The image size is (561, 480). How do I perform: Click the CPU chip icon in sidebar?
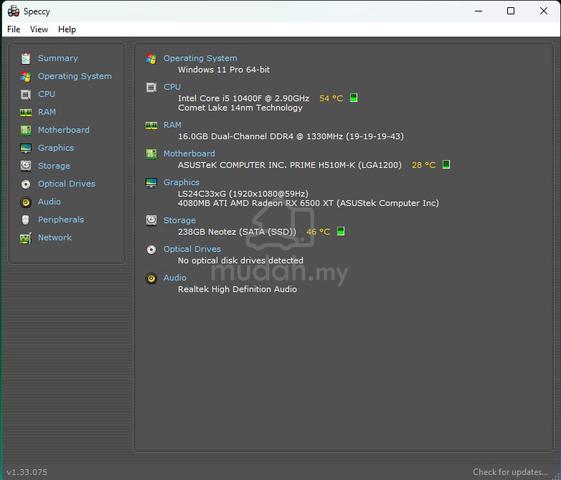[x=26, y=94]
